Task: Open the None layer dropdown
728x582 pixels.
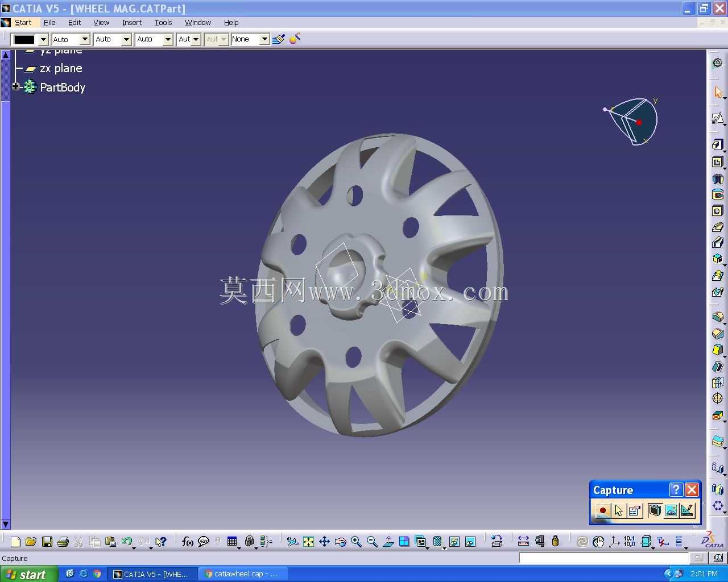Action: [264, 39]
